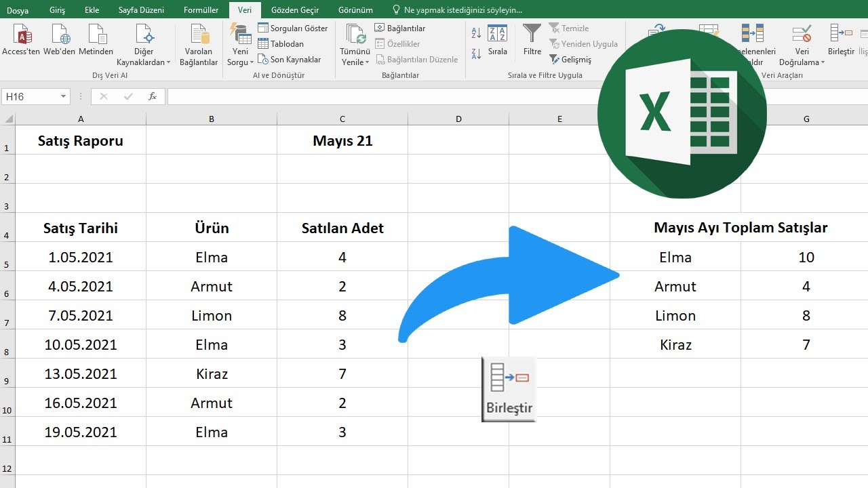Image resolution: width=868 pixels, height=488 pixels.
Task: Click the fx insert function icon
Action: point(153,97)
